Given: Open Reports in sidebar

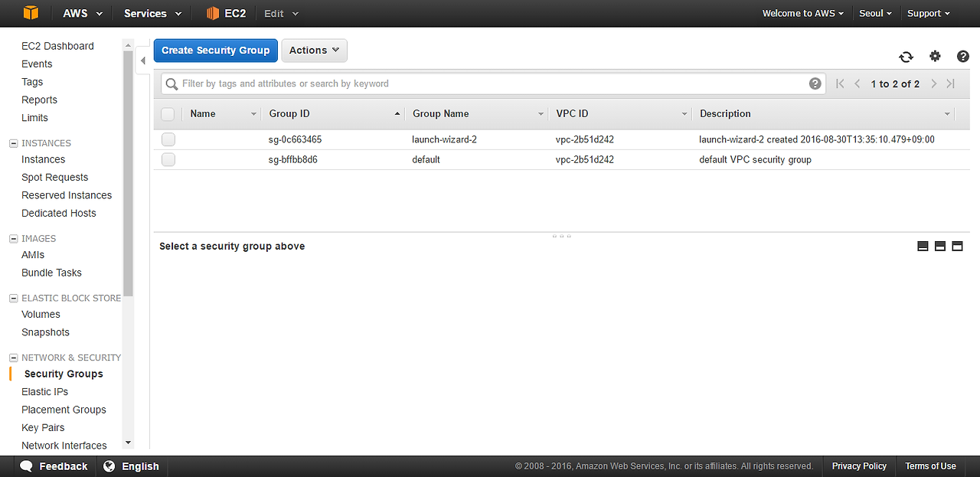Looking at the screenshot, I should (x=39, y=100).
